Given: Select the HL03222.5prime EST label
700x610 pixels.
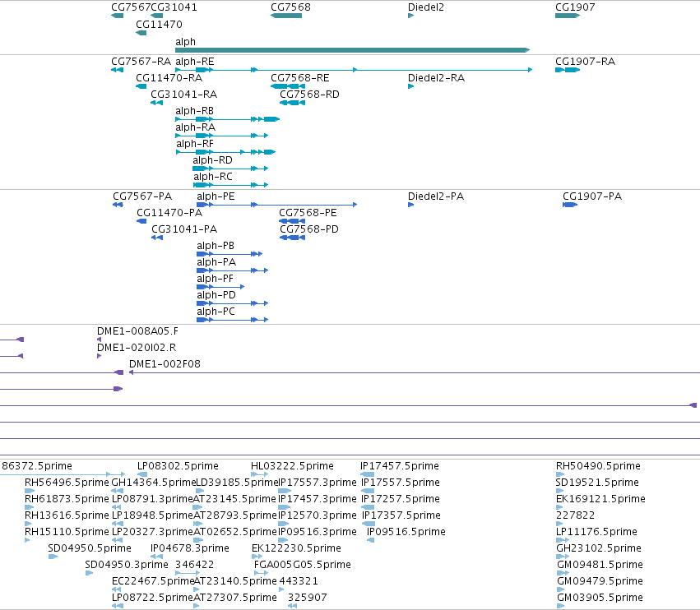Looking at the screenshot, I should click(292, 466).
